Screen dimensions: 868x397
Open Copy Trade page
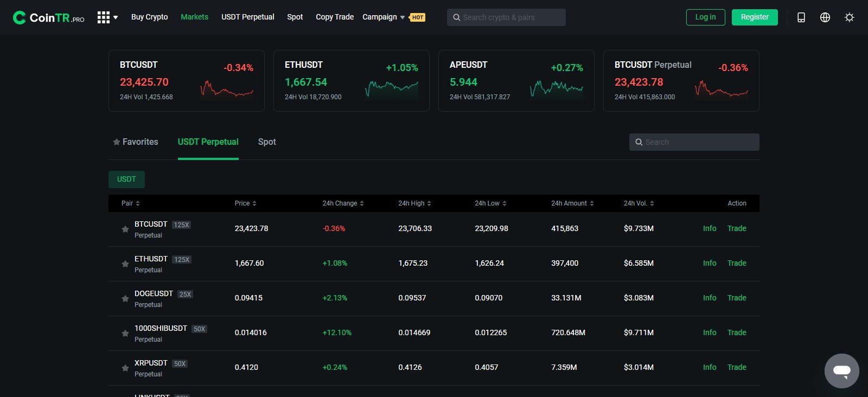(335, 17)
